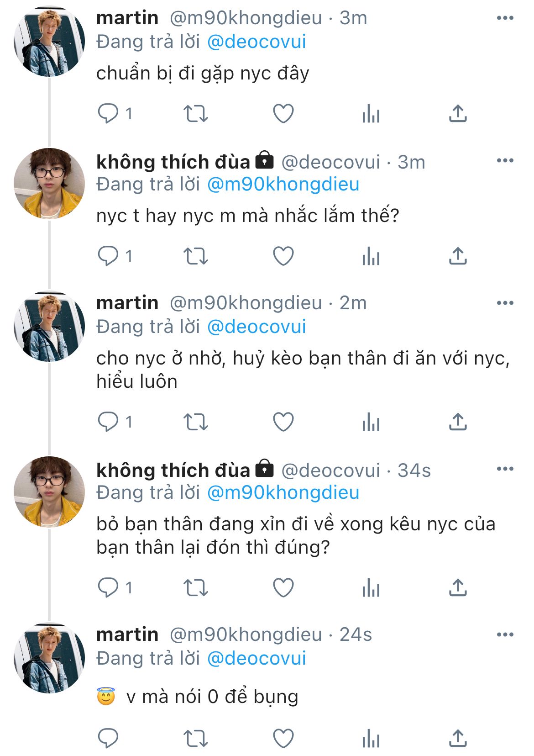Retweet the "bỏ bạn thân đang xỉn" tweet
Image resolution: width=534 pixels, height=756 pixels.
pyautogui.click(x=195, y=587)
